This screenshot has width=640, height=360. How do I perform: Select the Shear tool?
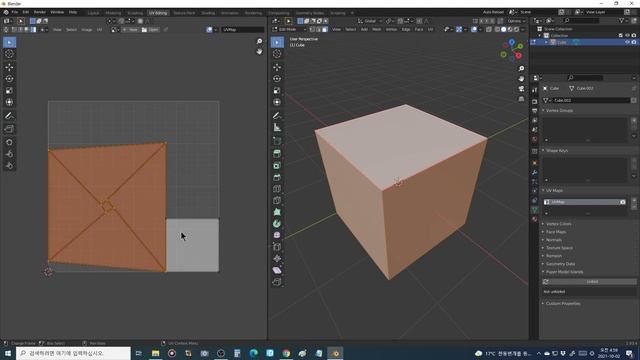click(x=277, y=270)
